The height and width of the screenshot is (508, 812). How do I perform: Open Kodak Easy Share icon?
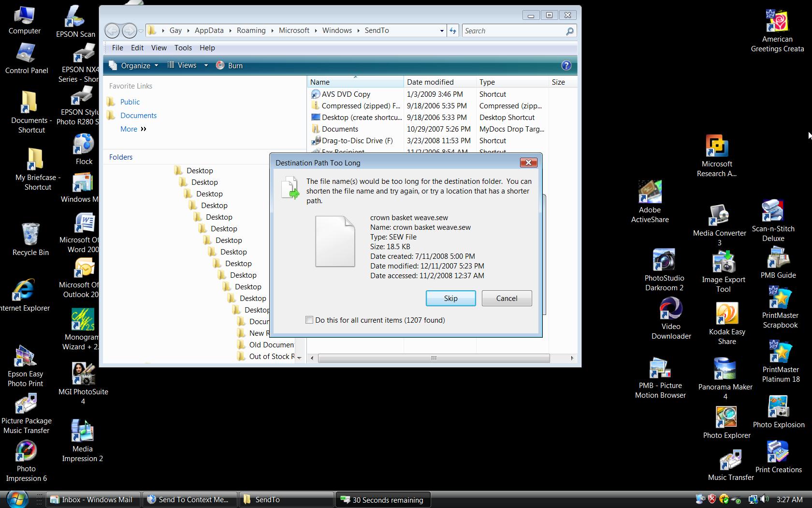[727, 324]
